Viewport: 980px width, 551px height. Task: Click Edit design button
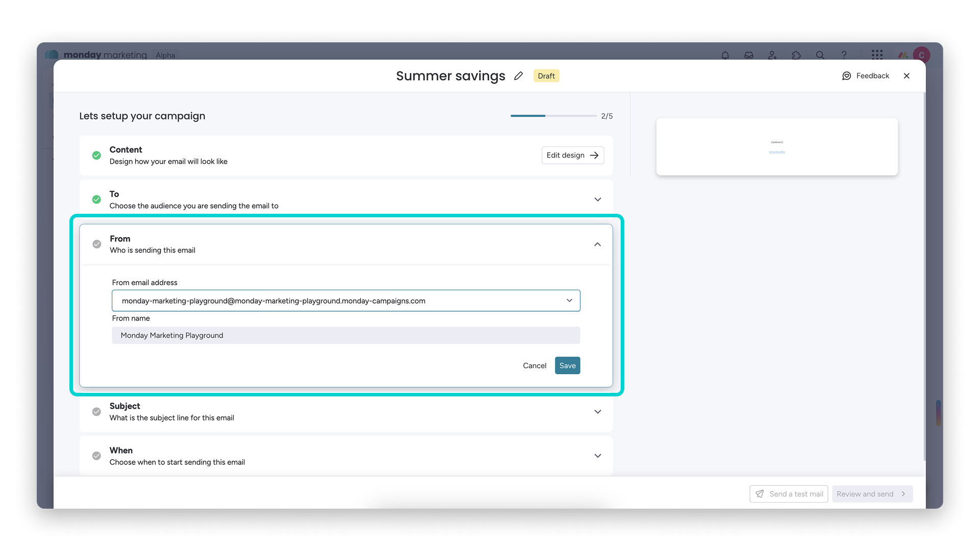coord(573,155)
